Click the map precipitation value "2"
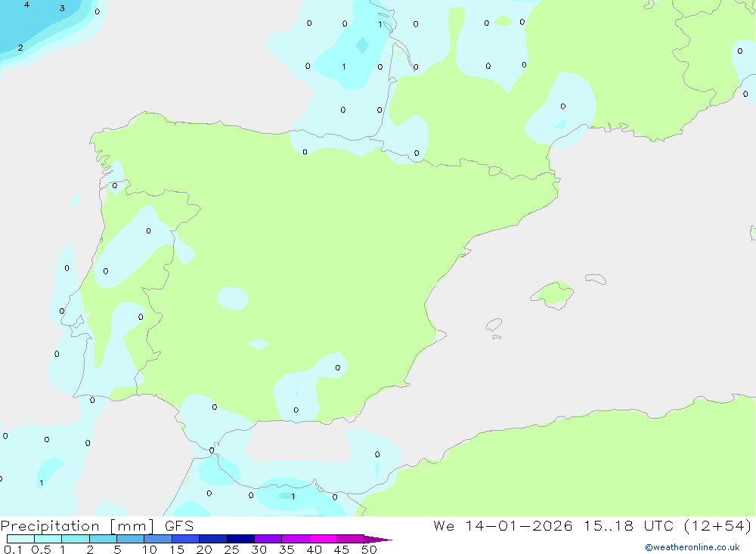The image size is (756, 554). tap(20, 48)
